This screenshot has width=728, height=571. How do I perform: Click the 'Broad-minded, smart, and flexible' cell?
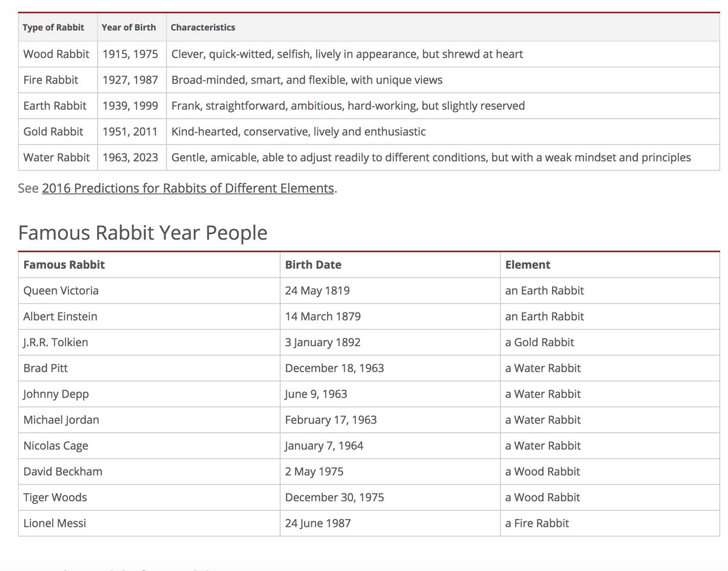coord(443,80)
